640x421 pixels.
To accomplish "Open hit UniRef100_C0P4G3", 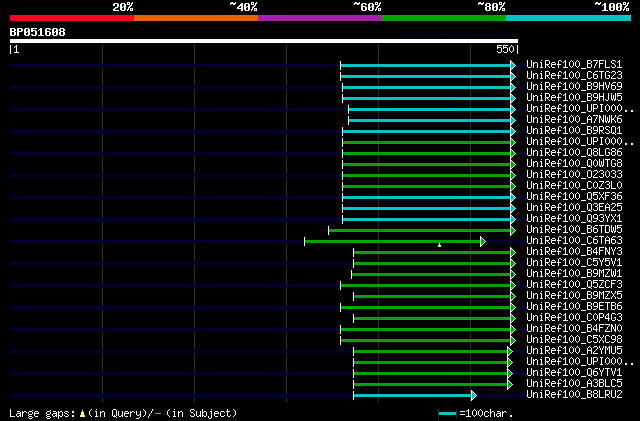I will (x=574, y=318).
